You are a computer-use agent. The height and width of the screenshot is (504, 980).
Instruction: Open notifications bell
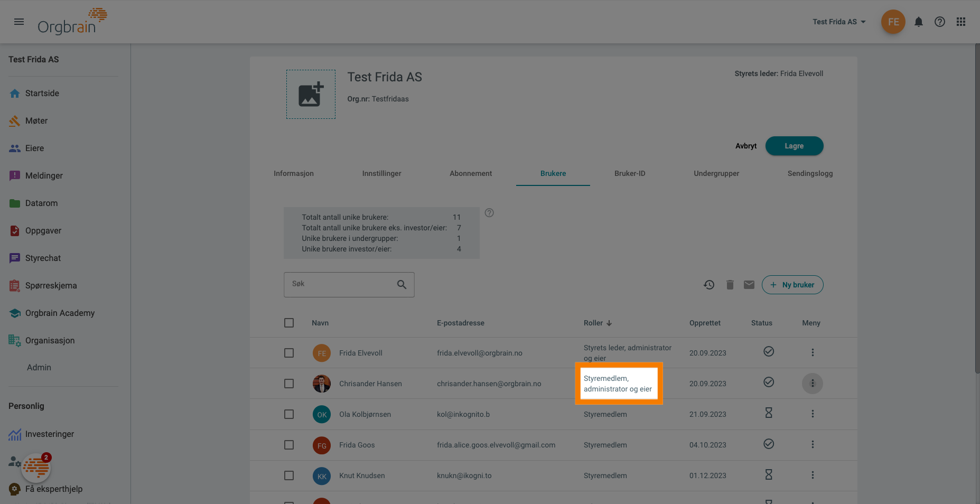[919, 22]
